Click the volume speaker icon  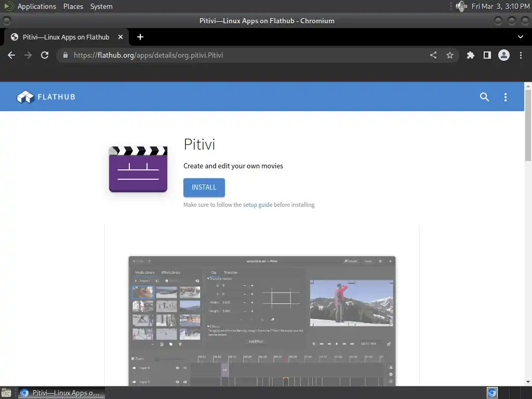[x=461, y=6]
